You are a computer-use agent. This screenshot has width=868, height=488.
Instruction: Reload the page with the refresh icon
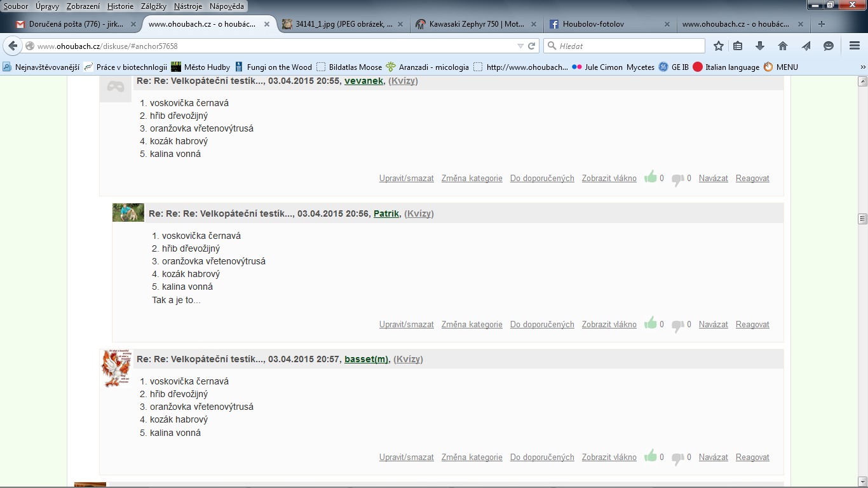[532, 46]
